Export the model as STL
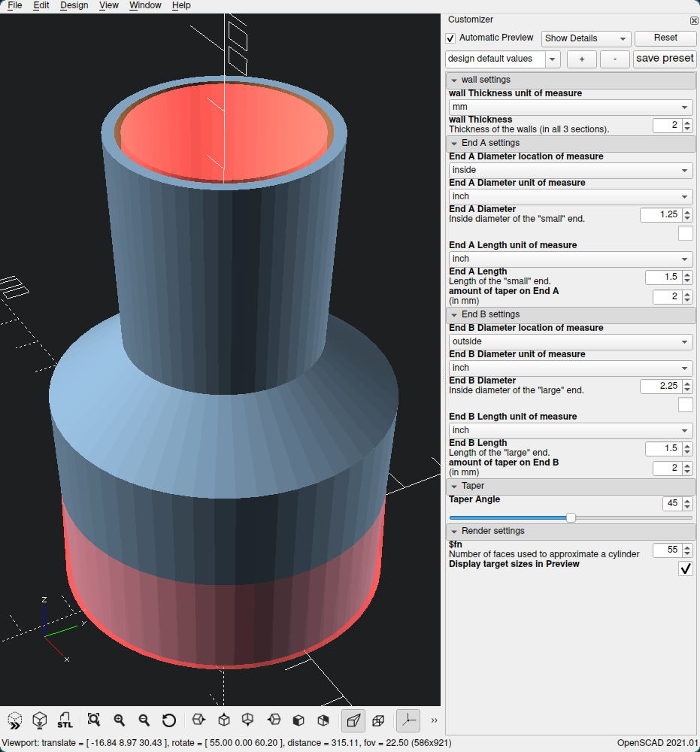Screen dimensions: 700x752 pos(65,720)
